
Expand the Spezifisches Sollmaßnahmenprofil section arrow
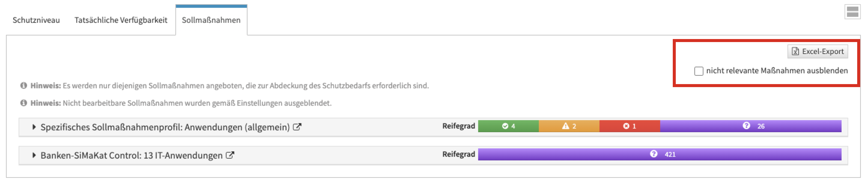[34, 127]
